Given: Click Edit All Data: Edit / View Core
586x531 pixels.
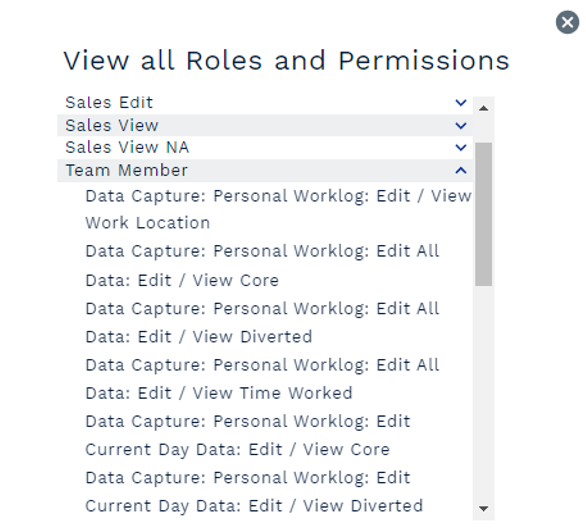Looking at the screenshot, I should point(262,266).
